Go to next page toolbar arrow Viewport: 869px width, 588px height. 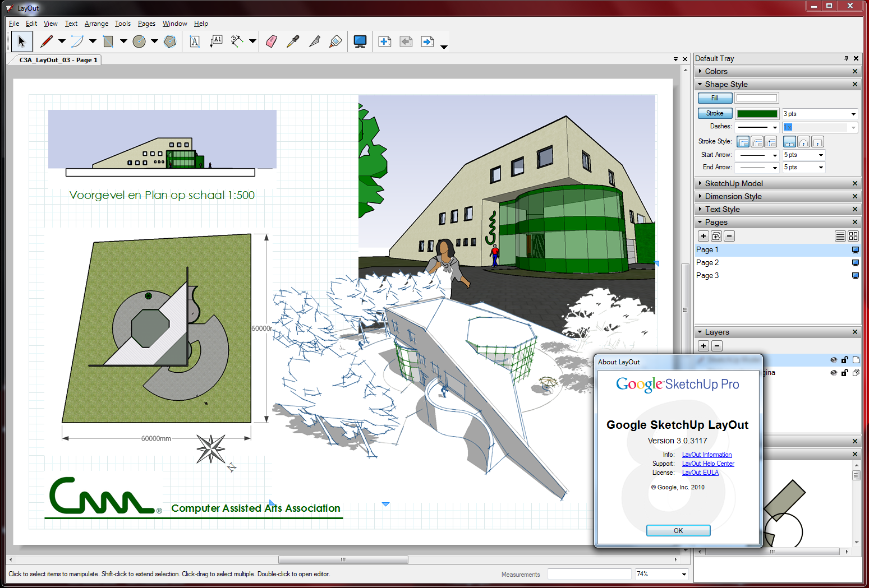[x=427, y=41]
